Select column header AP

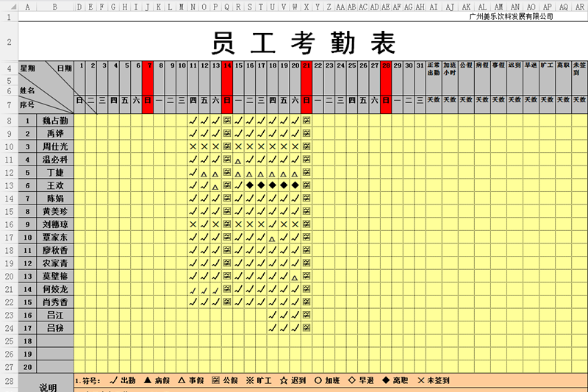click(x=547, y=7)
